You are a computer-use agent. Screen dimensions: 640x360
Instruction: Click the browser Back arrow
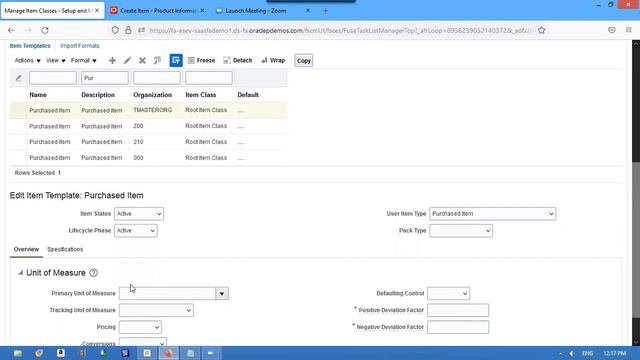pyautogui.click(x=11, y=30)
